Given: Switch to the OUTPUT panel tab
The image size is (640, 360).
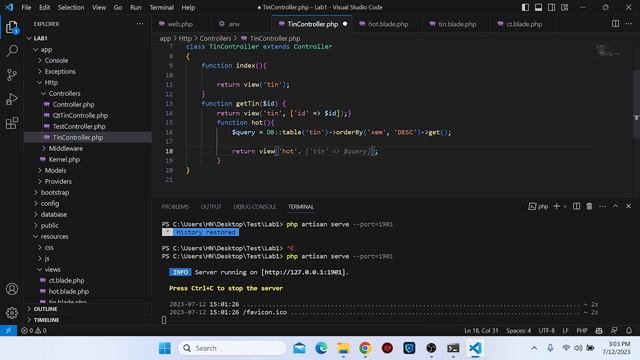Looking at the screenshot, I should [211, 207].
